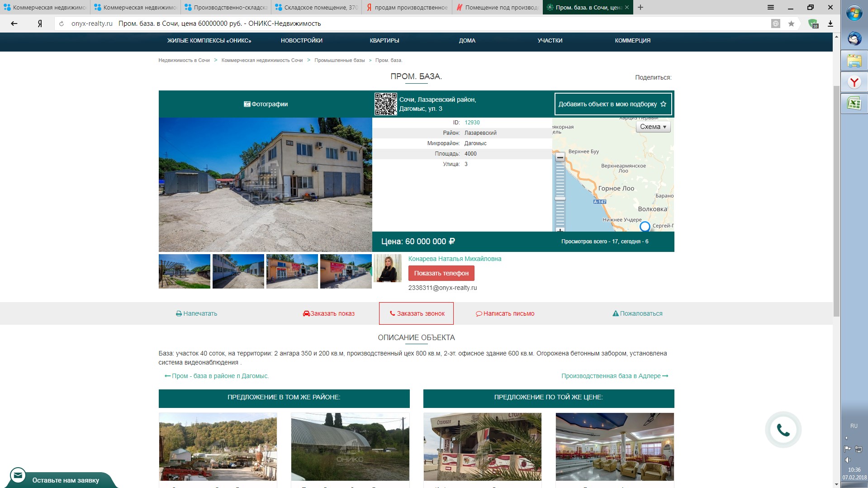The height and width of the screenshot is (488, 868).
Task: Click 'Заказать показ' link
Action: coord(329,313)
